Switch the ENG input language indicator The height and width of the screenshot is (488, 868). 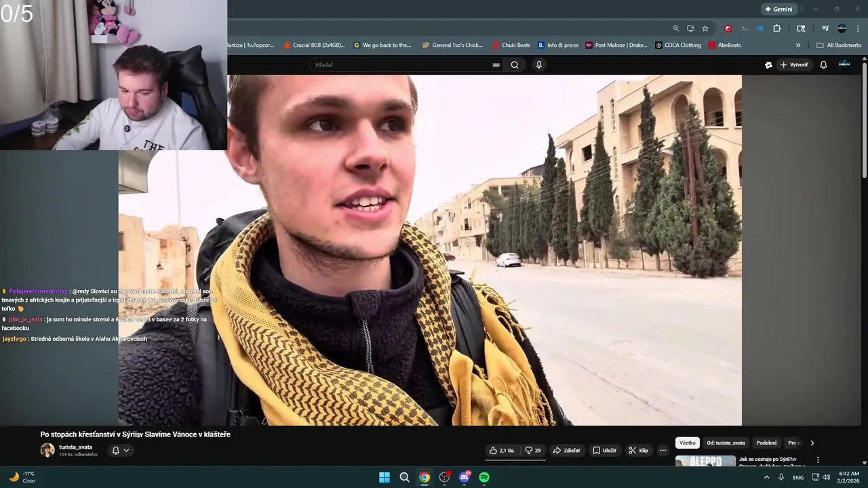click(x=798, y=477)
